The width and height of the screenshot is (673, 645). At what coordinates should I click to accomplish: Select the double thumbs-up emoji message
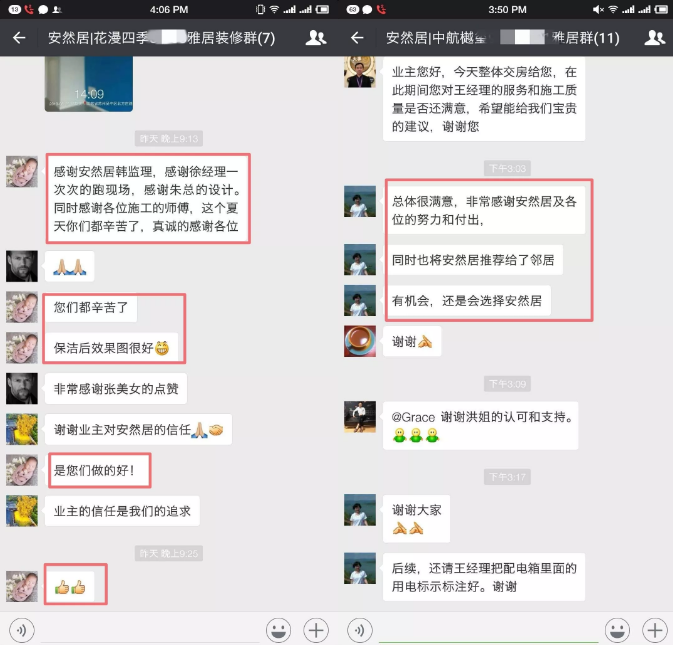pyautogui.click(x=70, y=587)
